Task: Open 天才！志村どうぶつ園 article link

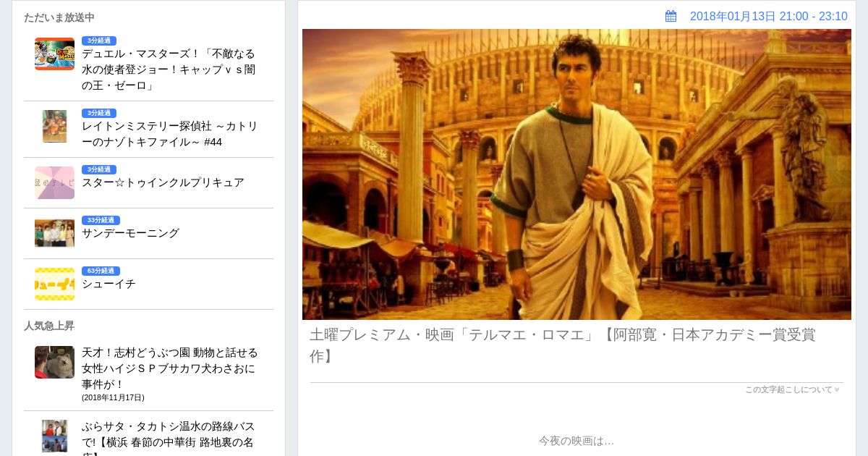Action: 170,368
